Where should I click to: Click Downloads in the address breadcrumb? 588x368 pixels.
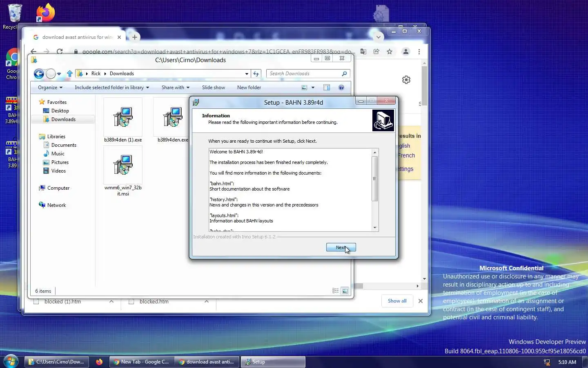pyautogui.click(x=122, y=74)
